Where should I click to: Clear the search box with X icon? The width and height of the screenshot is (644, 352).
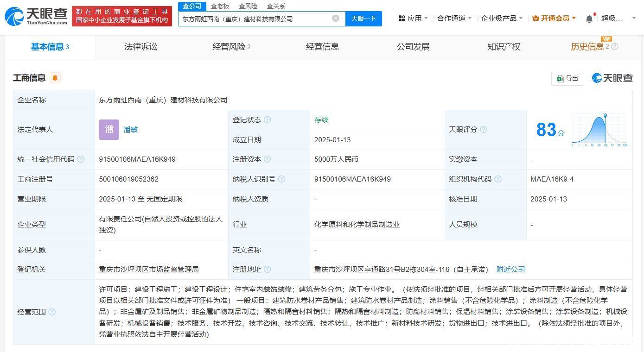pos(335,19)
